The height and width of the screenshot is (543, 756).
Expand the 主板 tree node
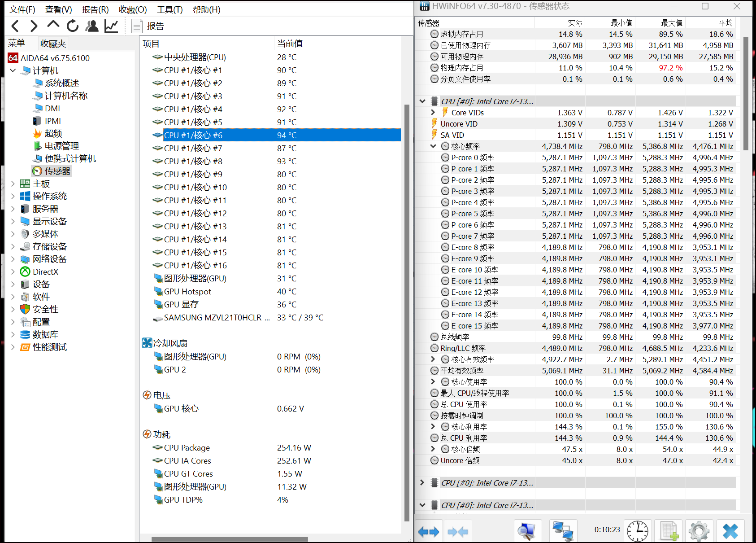(x=13, y=184)
